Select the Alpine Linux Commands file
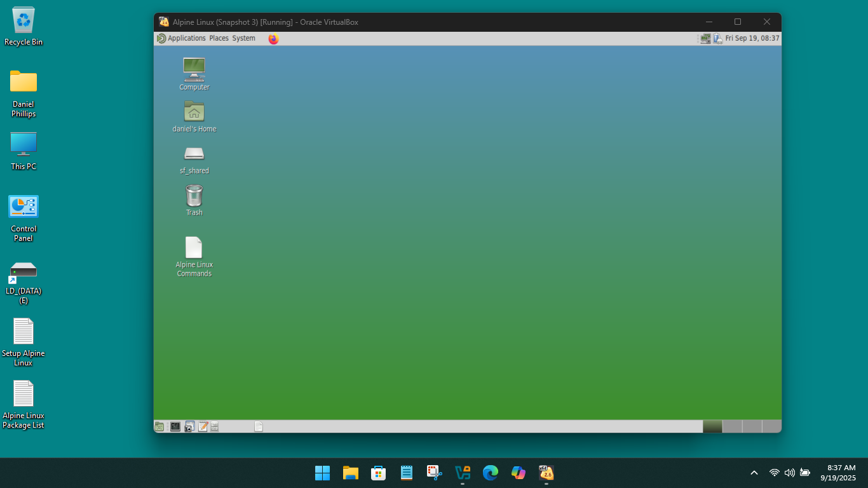868x488 pixels. [194, 248]
